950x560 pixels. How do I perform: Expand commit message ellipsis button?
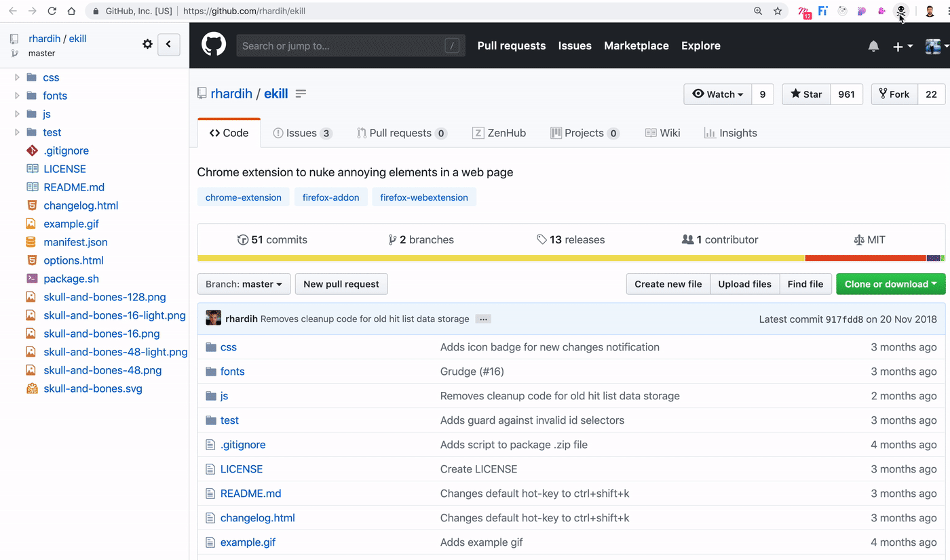[x=483, y=319]
